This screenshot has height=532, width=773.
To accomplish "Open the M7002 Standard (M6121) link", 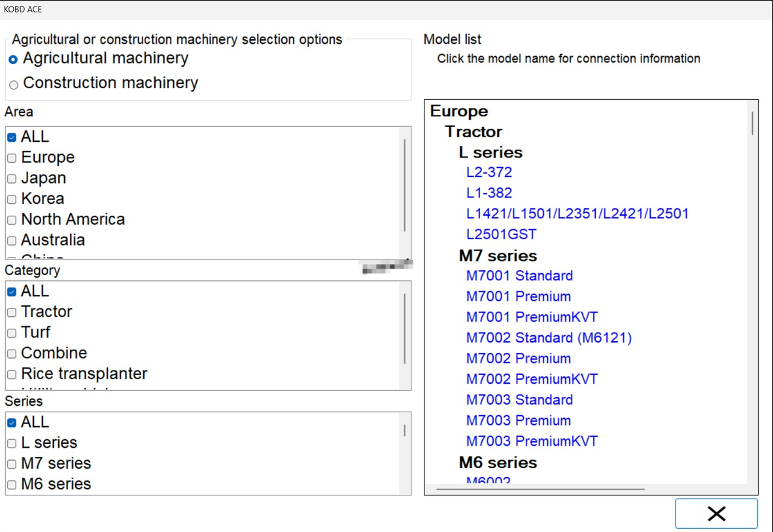I will [549, 338].
